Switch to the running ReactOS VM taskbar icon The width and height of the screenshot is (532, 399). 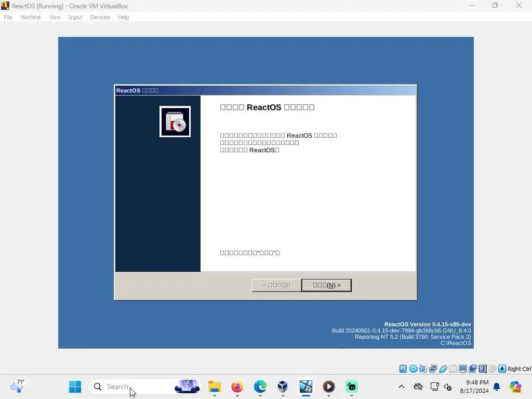tap(305, 387)
